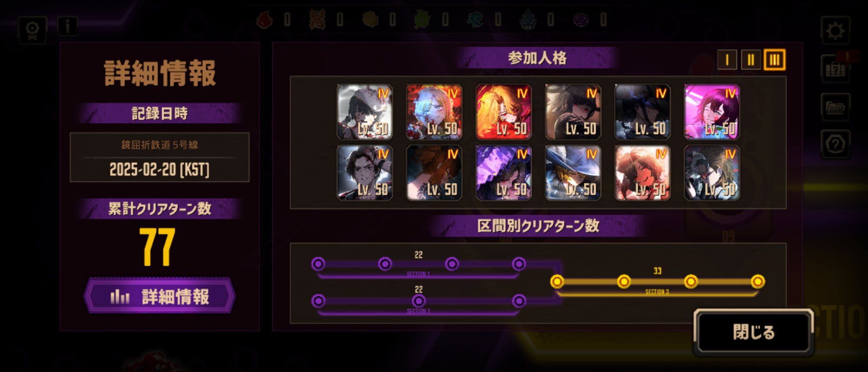Select last yellow node of Section 3
The image size is (868, 372).
[x=758, y=282]
